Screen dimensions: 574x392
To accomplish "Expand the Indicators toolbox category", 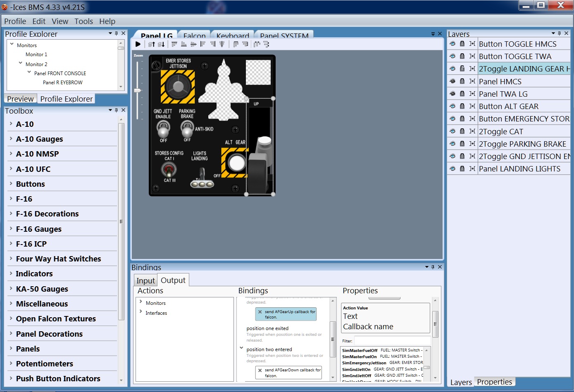I will pos(10,273).
